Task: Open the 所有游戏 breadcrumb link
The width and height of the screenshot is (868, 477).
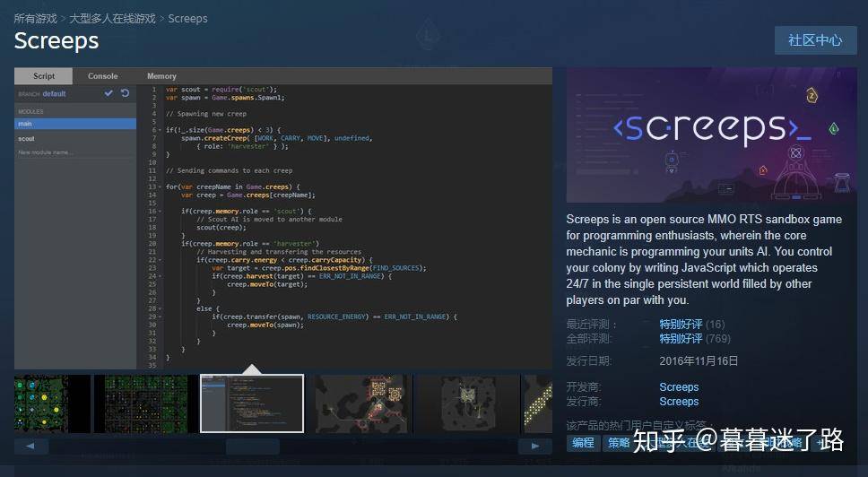Action: click(x=36, y=19)
